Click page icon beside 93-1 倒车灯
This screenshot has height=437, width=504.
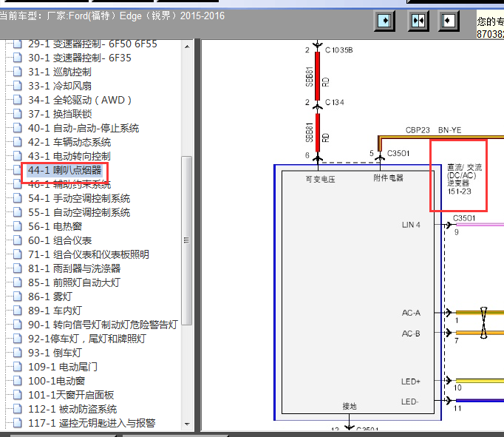click(17, 353)
